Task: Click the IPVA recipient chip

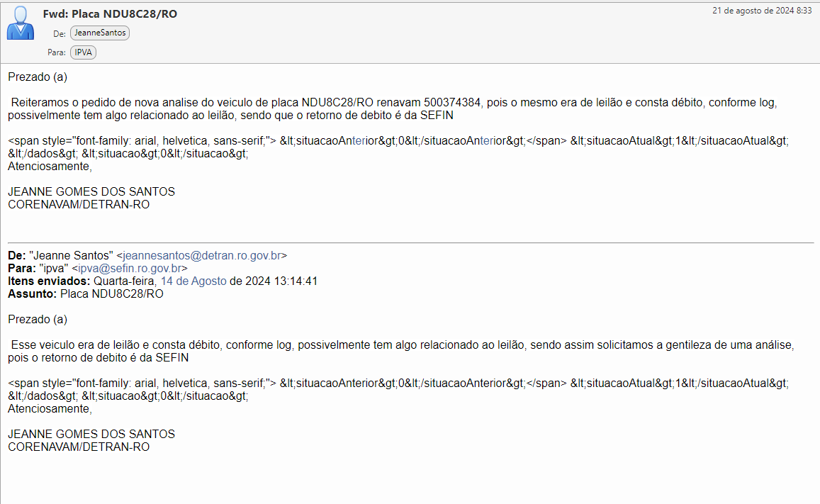Action: (84, 52)
